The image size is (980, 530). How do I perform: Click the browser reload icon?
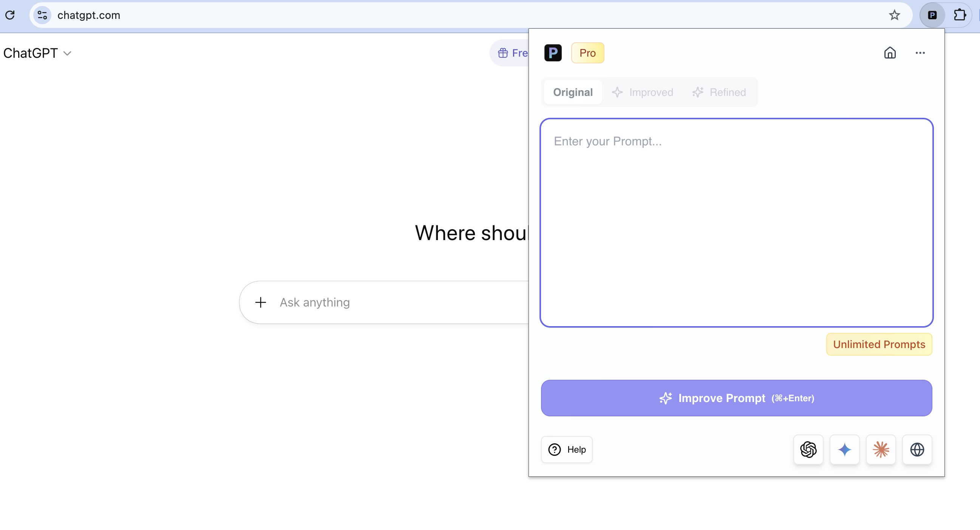tap(10, 15)
